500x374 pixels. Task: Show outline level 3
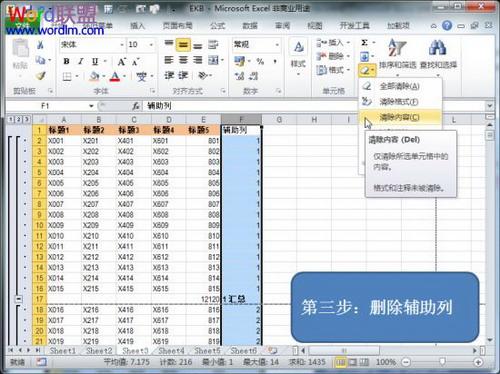click(x=26, y=119)
